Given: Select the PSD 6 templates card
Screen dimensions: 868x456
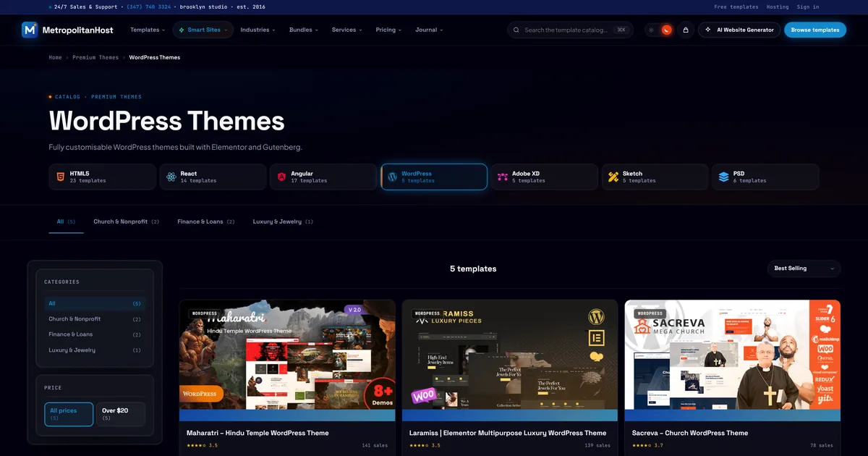Looking at the screenshot, I should [x=766, y=177].
